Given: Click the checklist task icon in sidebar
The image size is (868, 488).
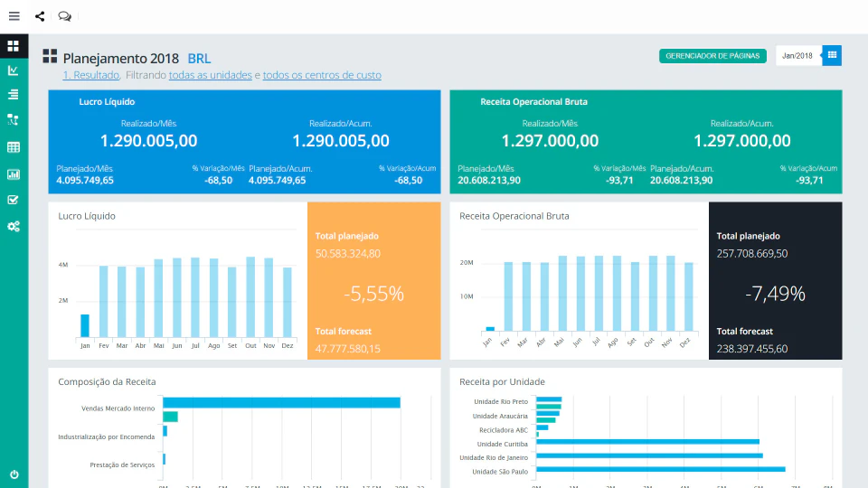Looking at the screenshot, I should tap(14, 200).
